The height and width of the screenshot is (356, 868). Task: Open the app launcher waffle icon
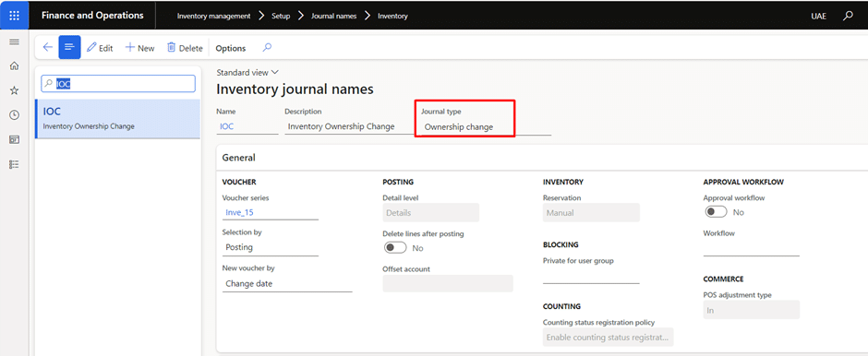coord(15,16)
